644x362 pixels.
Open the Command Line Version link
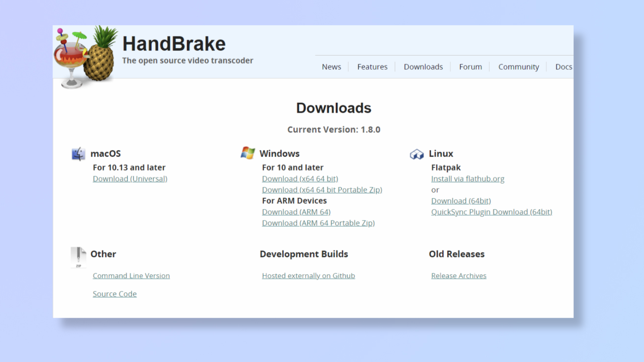click(131, 276)
